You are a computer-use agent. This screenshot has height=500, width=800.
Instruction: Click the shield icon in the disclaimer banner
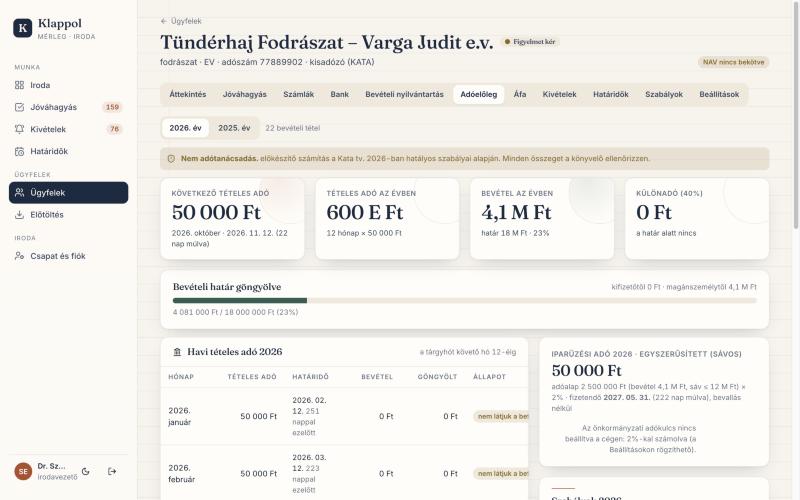click(171, 159)
